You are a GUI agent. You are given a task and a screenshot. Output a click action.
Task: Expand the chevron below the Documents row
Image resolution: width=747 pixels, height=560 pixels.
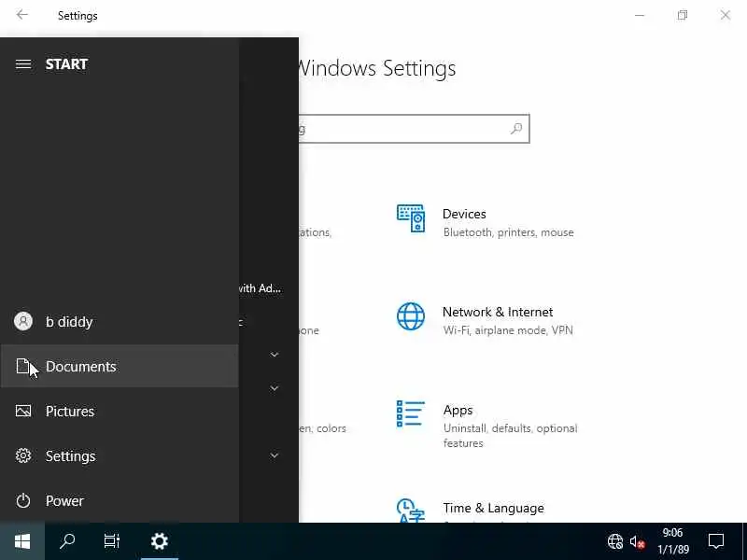click(x=275, y=388)
